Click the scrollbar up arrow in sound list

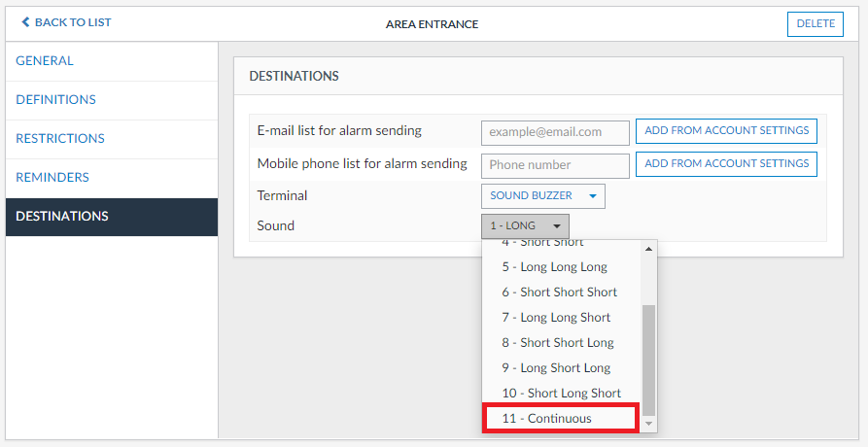click(649, 248)
